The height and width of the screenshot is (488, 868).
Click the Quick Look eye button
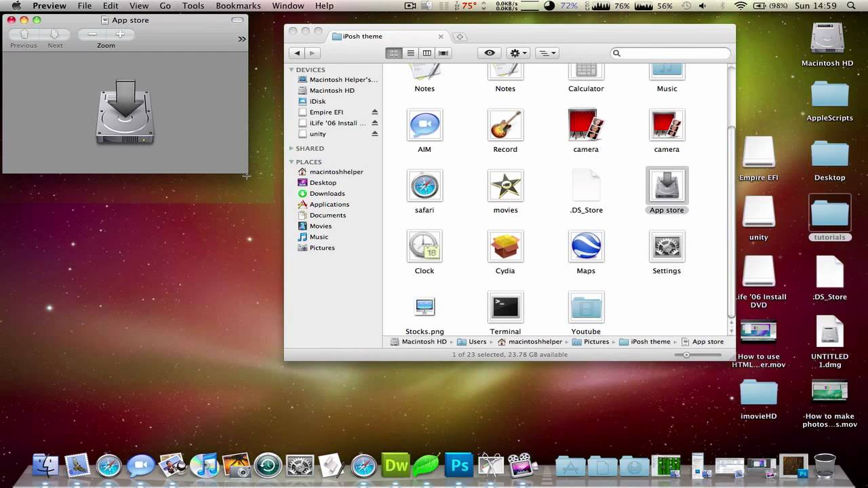click(x=490, y=53)
